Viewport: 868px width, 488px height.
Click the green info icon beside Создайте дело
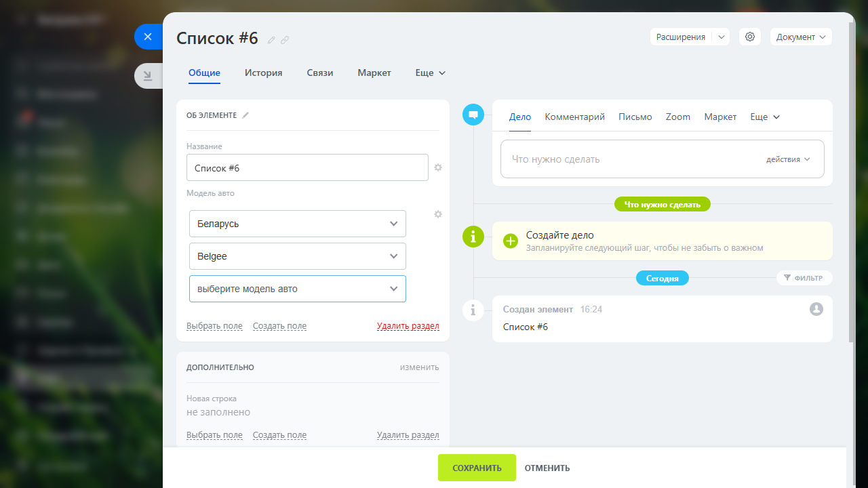click(473, 237)
